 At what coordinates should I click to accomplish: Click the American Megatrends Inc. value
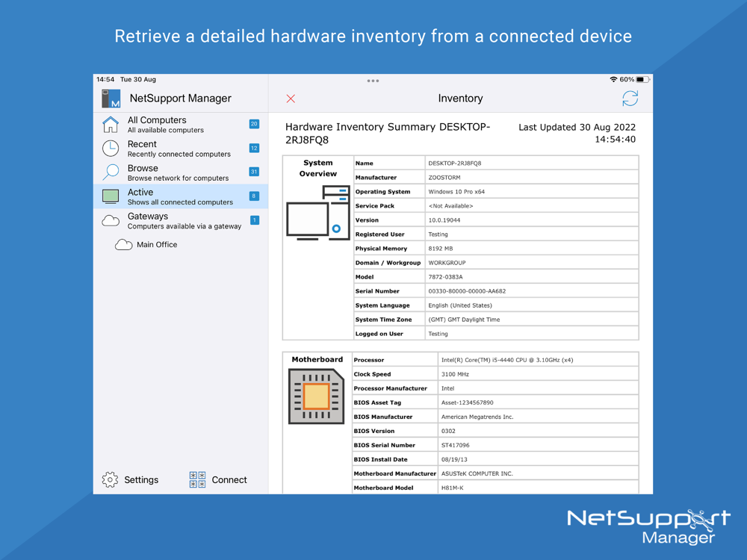pos(477,417)
